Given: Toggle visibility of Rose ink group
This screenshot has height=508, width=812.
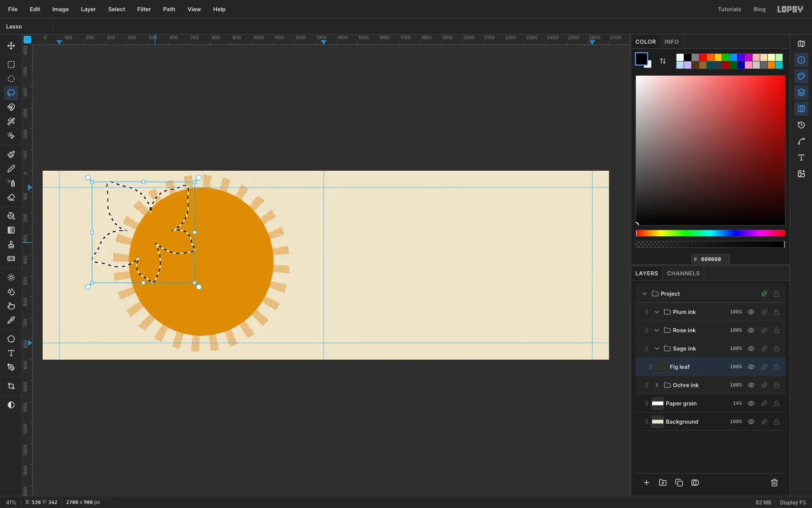Looking at the screenshot, I should [x=751, y=330].
